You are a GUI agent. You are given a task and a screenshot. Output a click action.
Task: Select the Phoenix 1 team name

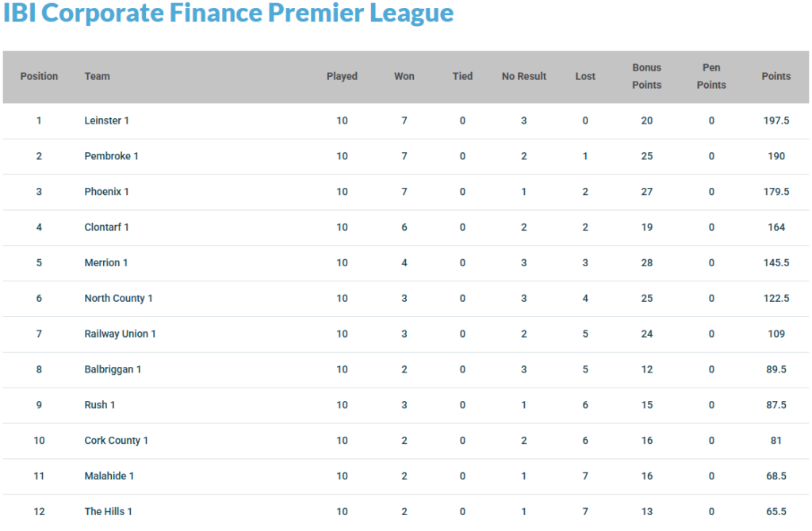click(106, 192)
